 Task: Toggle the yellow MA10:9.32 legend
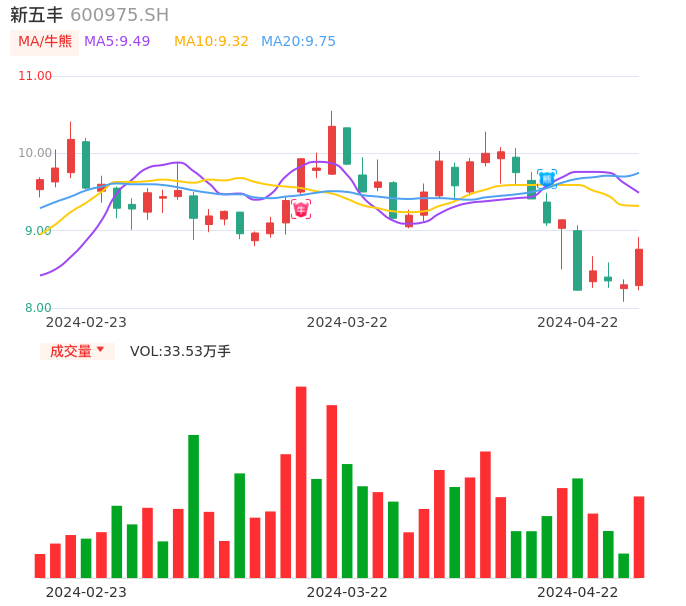pyautogui.click(x=211, y=42)
